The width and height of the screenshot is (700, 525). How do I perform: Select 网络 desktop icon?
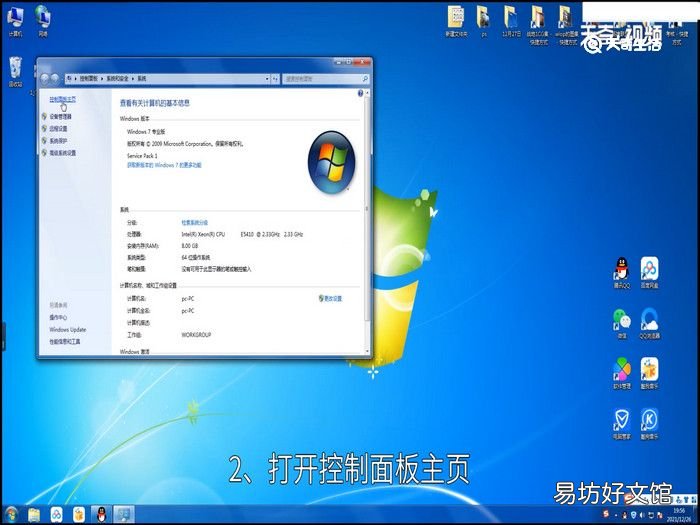pos(43,21)
